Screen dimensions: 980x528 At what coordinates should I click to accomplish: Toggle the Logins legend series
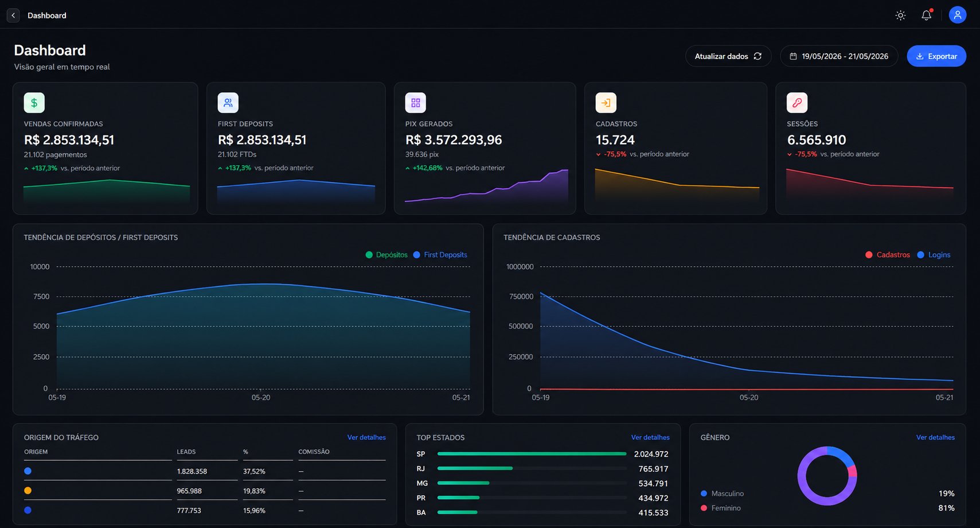click(934, 255)
